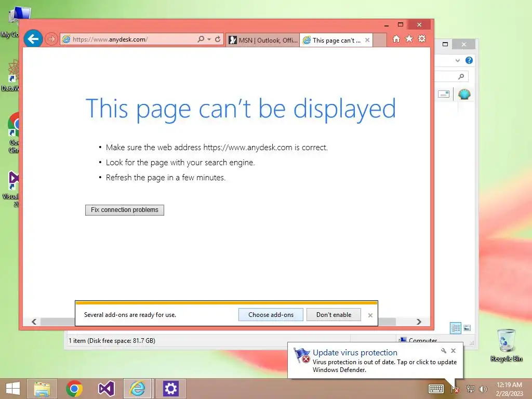Open notification options wrench icon
The width and height of the screenshot is (532, 399).
(x=444, y=351)
